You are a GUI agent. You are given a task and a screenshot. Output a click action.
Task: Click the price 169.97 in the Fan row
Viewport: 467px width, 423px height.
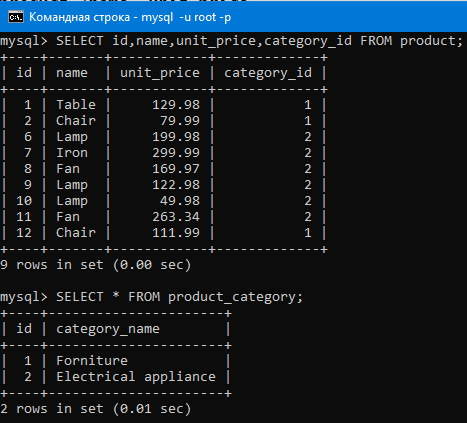click(176, 169)
